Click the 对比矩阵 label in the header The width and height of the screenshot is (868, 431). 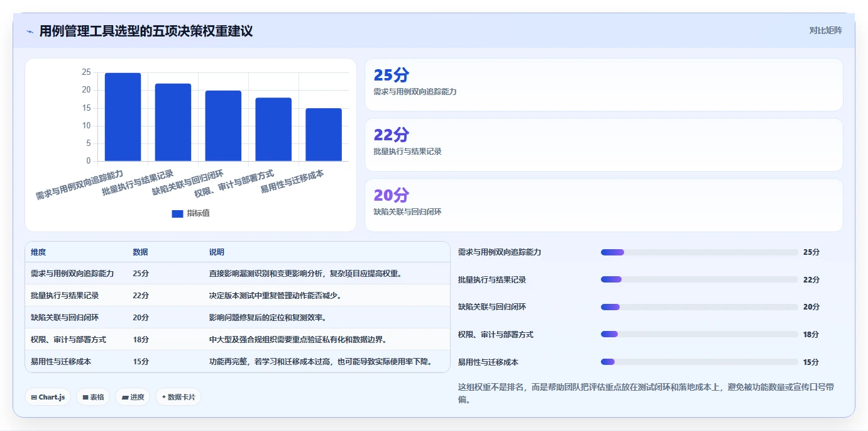825,30
